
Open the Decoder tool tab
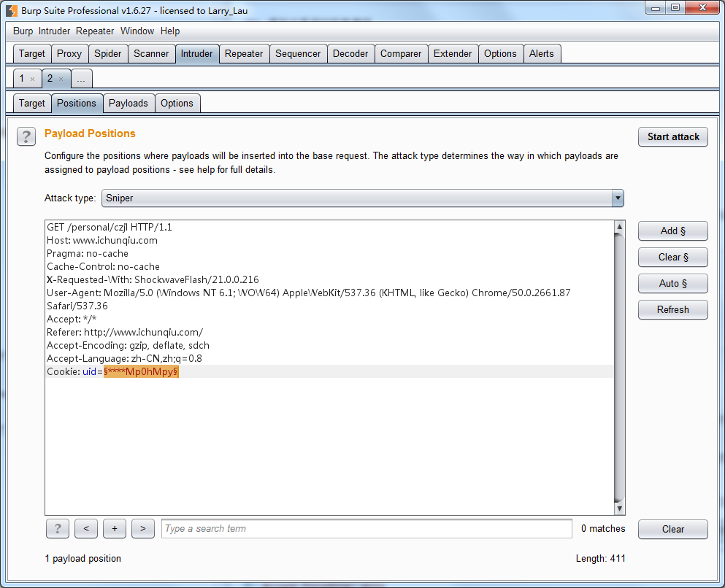point(350,54)
